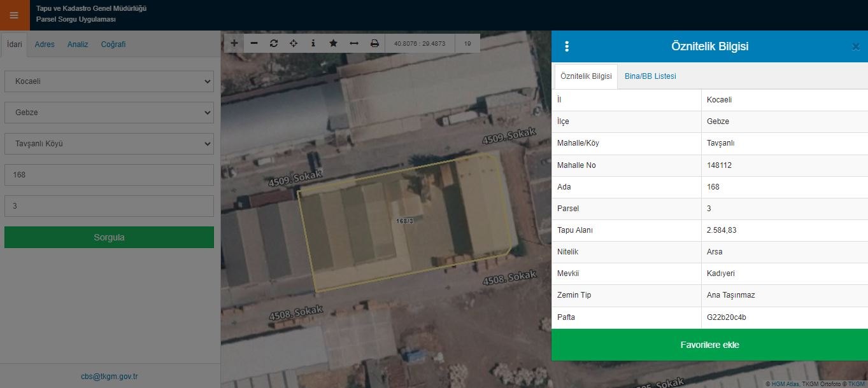Refresh the map with the reload icon
868x388 pixels.
click(274, 43)
